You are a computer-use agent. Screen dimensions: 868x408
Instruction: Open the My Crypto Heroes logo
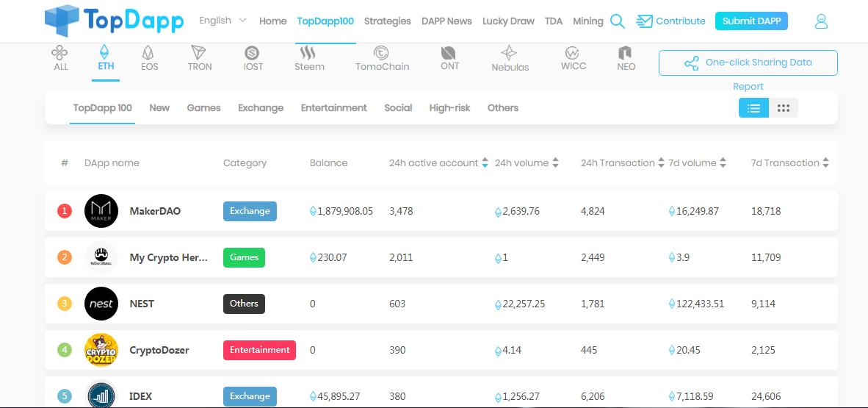click(101, 257)
